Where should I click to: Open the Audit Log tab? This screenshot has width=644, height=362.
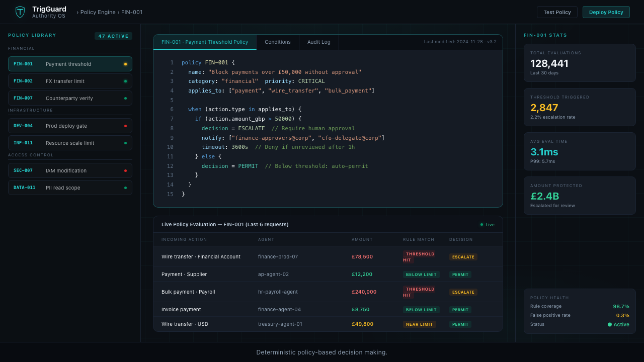(x=319, y=42)
